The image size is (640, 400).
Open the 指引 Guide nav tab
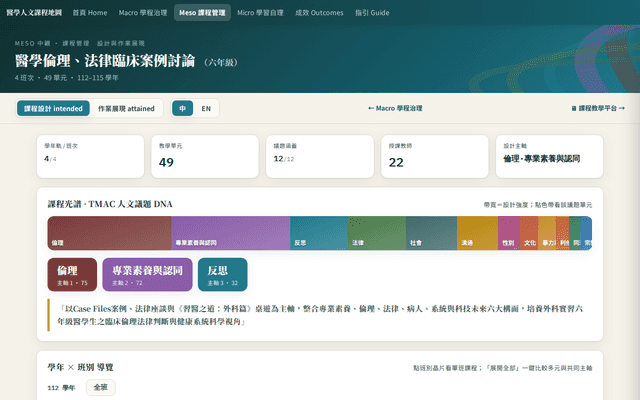click(x=372, y=13)
